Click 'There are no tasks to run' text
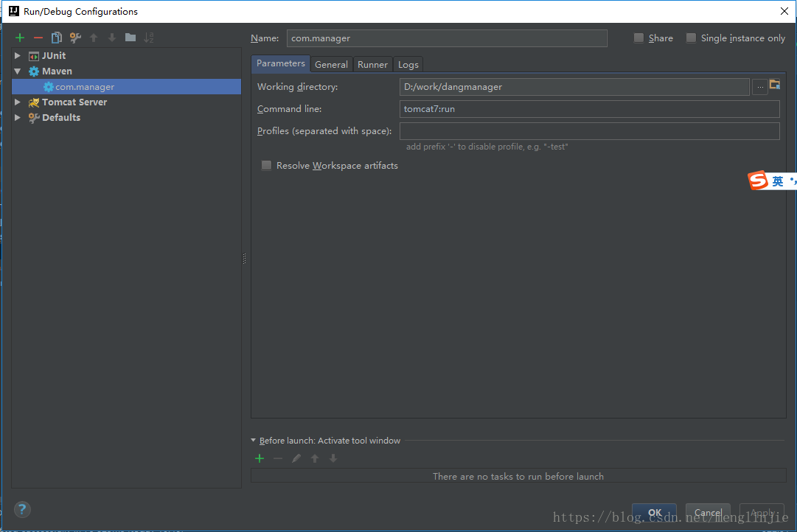 pos(518,476)
